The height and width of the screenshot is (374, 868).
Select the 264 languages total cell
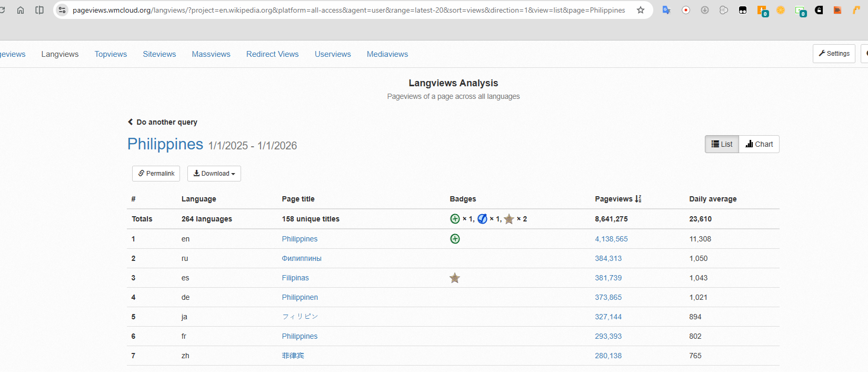pyautogui.click(x=207, y=219)
